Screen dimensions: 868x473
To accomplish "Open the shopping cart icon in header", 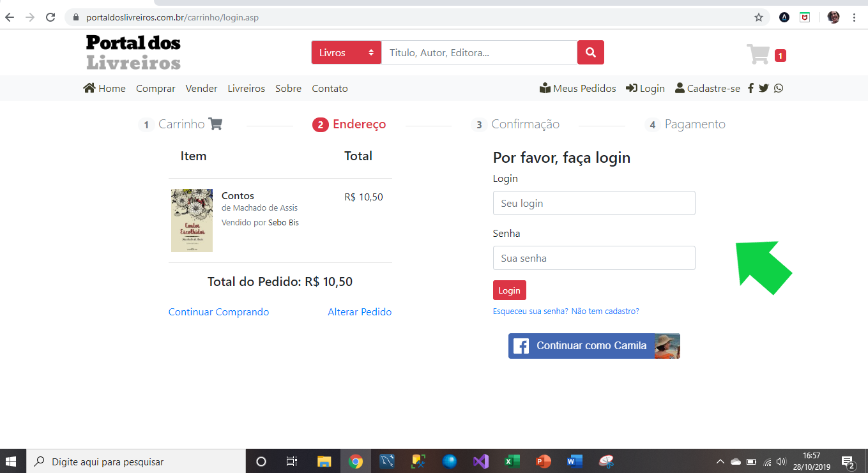I will (758, 54).
